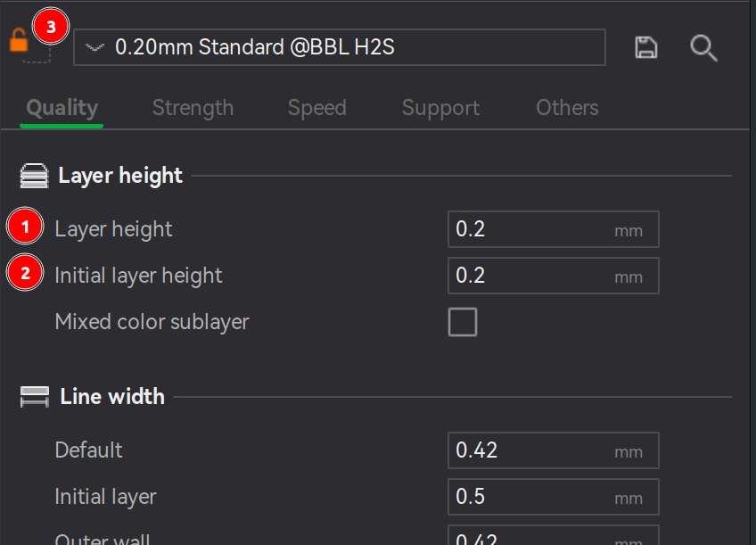Viewport: 756px width, 545px height.
Task: Edit the Default line width field
Action: pos(553,450)
